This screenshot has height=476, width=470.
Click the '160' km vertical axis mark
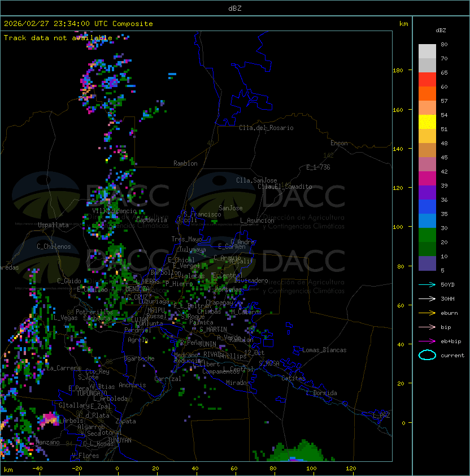398,110
